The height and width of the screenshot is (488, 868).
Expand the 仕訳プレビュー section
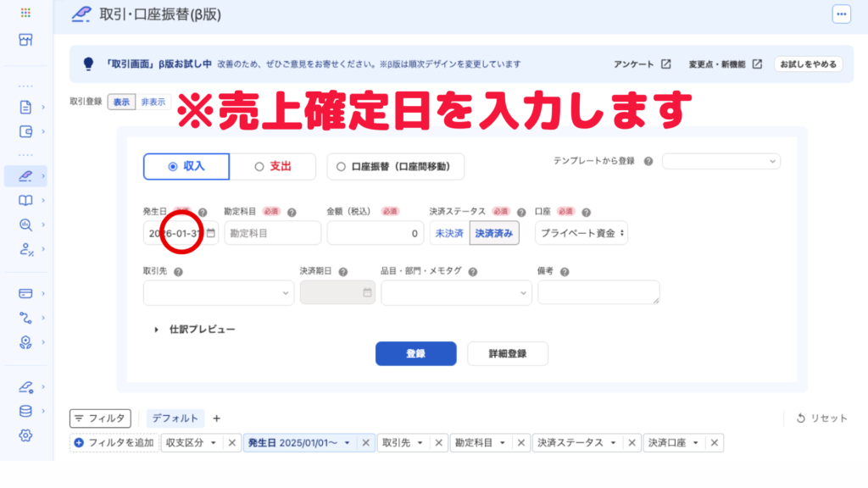[195, 329]
